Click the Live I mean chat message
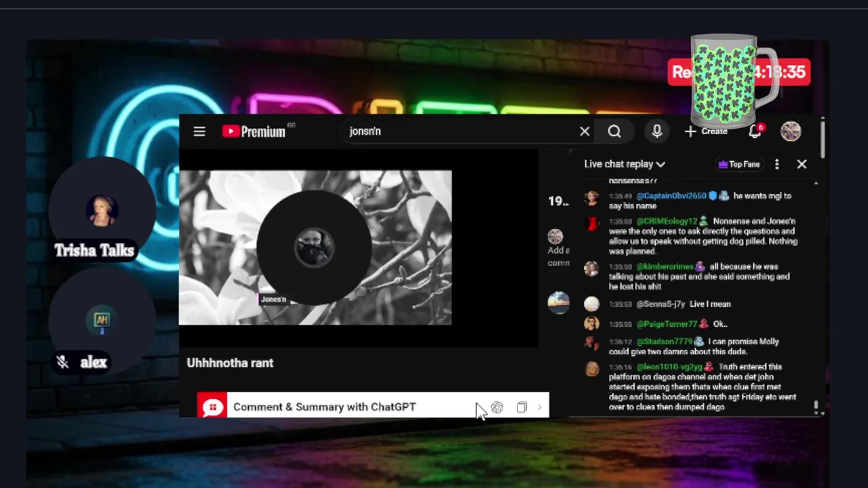Image resolution: width=868 pixels, height=488 pixels. (x=710, y=304)
